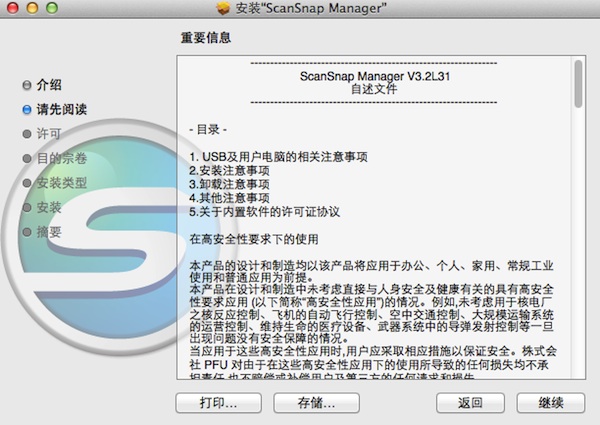Click contents line '4.其他注意事项'
This screenshot has height=425, width=600.
[229, 198]
